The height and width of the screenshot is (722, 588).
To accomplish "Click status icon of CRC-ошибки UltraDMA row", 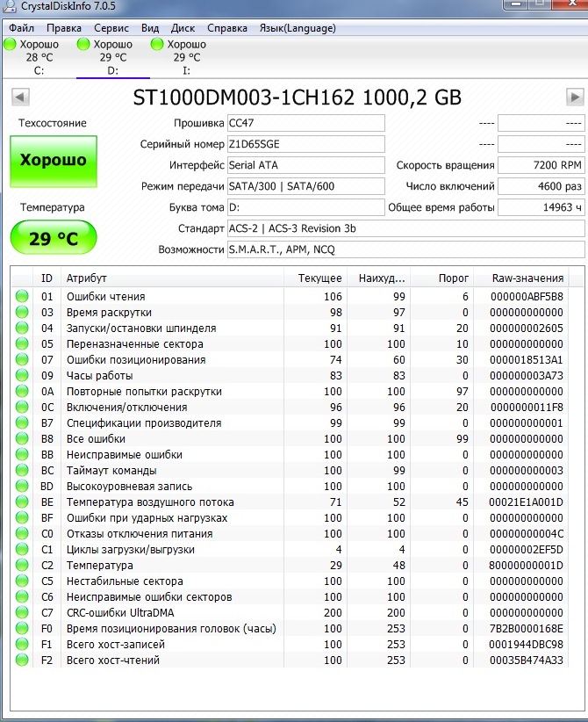I will click(x=22, y=612).
